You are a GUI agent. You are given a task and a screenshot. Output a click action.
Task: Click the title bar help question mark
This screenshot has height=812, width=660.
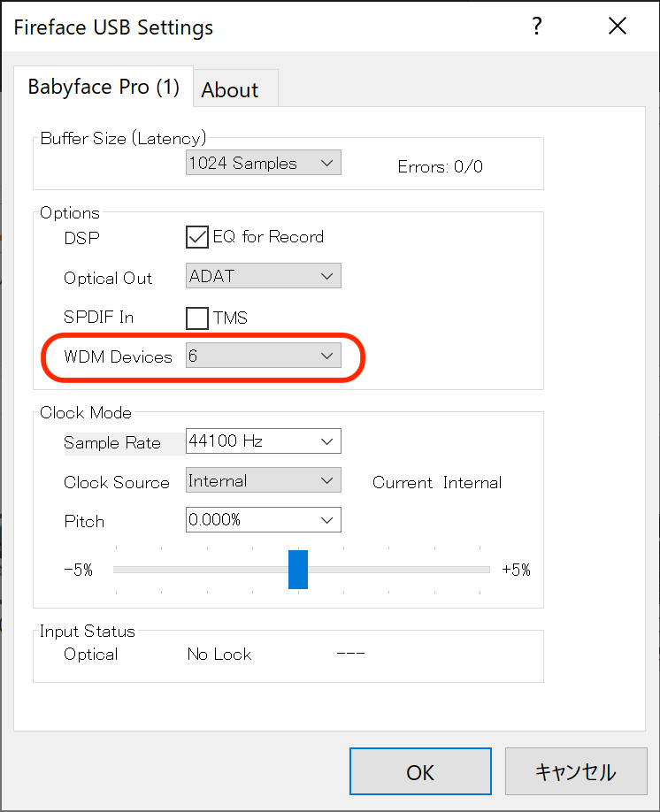click(x=536, y=27)
